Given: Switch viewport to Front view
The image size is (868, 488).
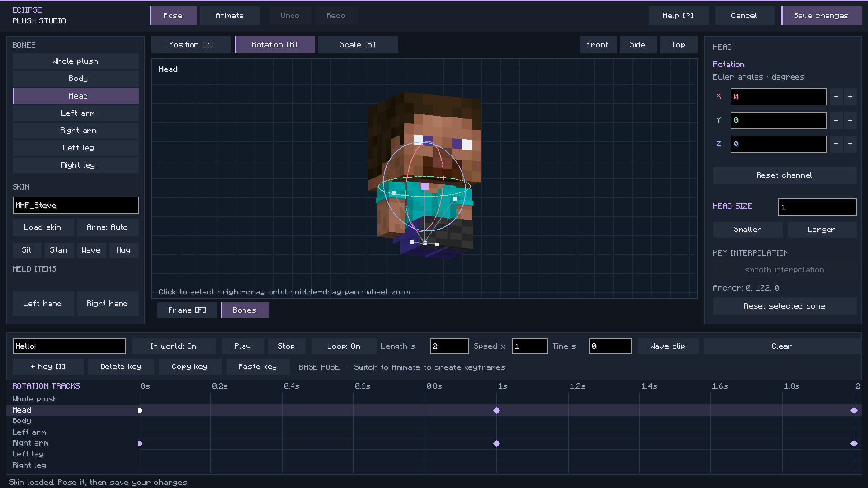Looking at the screenshot, I should tap(598, 45).
